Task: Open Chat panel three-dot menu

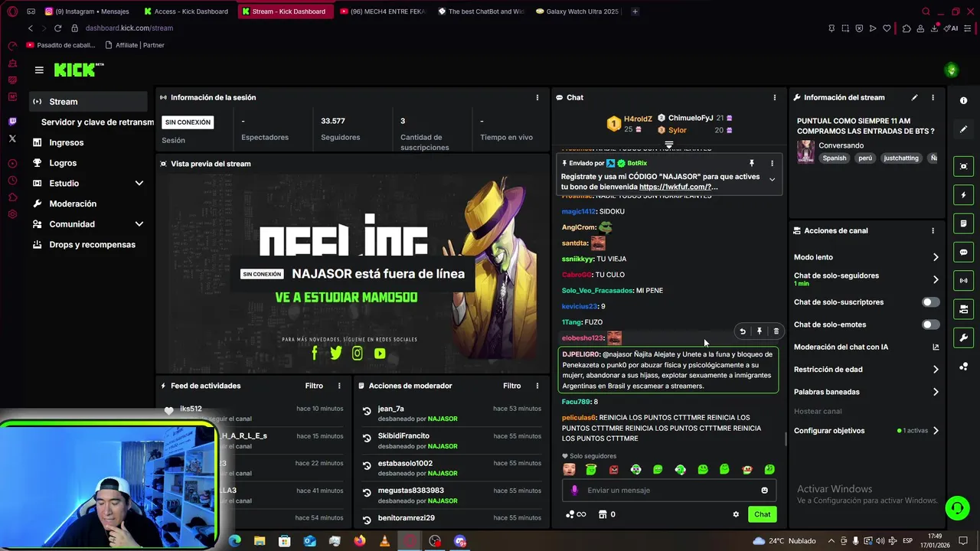Action: click(774, 97)
